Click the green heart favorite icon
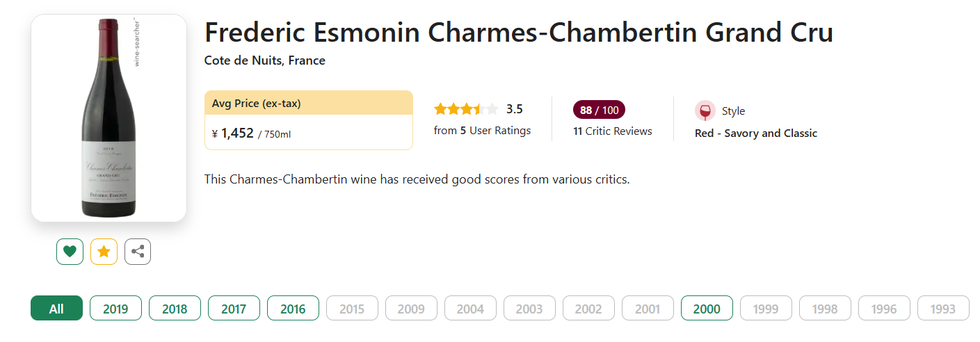 coord(70,252)
